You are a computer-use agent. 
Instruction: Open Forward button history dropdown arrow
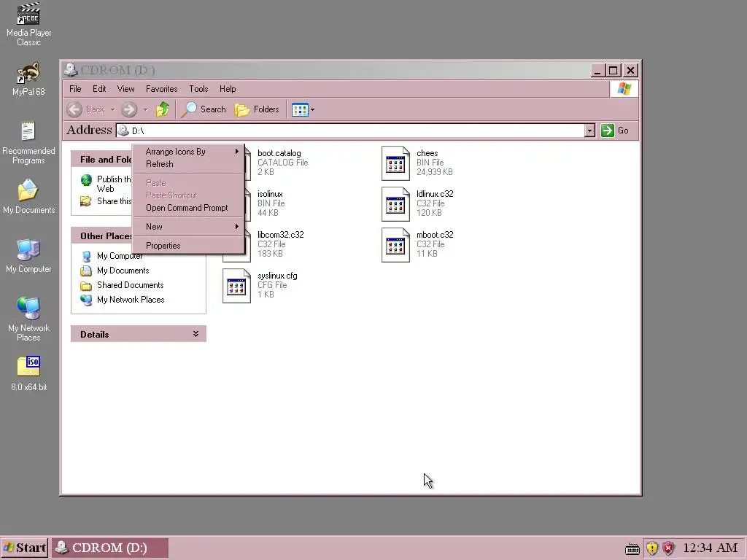click(145, 110)
